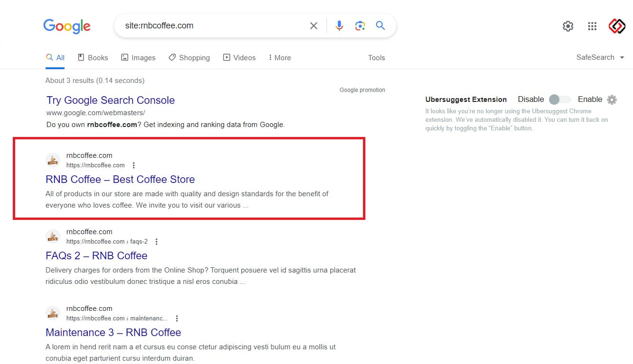Click the Ubersuggest Extension heading
The height and width of the screenshot is (364, 633).
point(466,100)
